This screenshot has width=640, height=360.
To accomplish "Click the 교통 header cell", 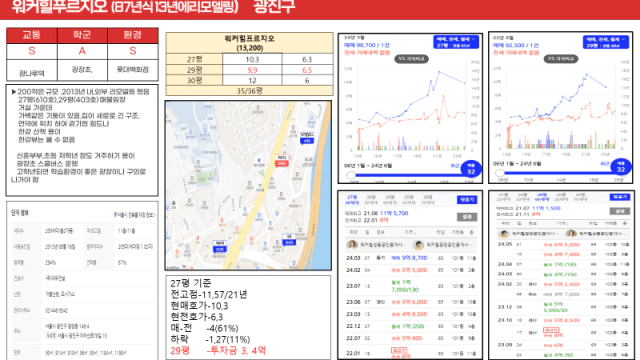I will 32,35.
